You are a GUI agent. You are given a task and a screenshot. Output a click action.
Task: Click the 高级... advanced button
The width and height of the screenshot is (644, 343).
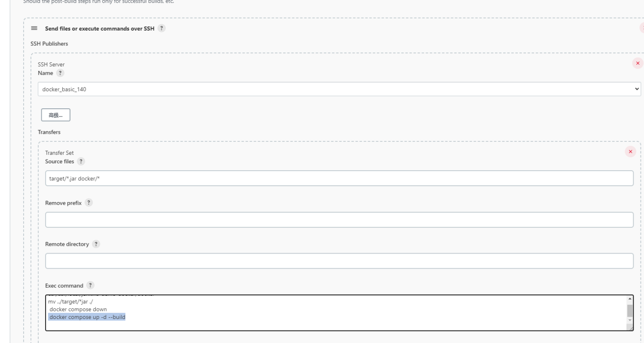(56, 115)
